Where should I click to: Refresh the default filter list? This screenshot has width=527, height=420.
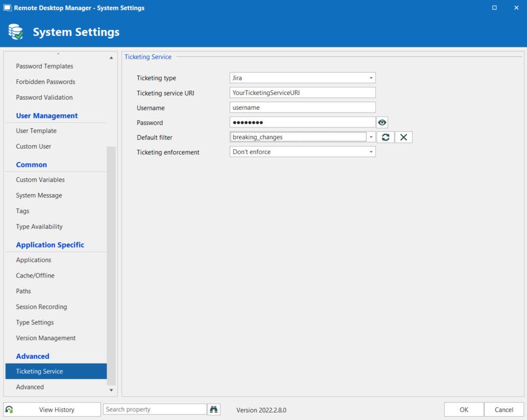[x=385, y=137]
